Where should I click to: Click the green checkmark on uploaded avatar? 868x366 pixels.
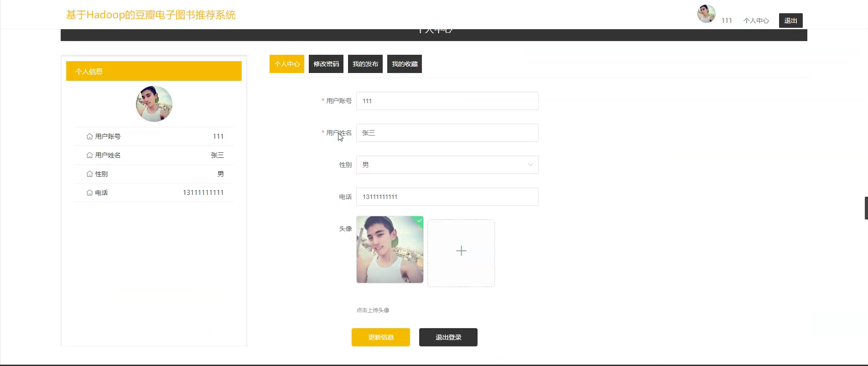point(419,221)
